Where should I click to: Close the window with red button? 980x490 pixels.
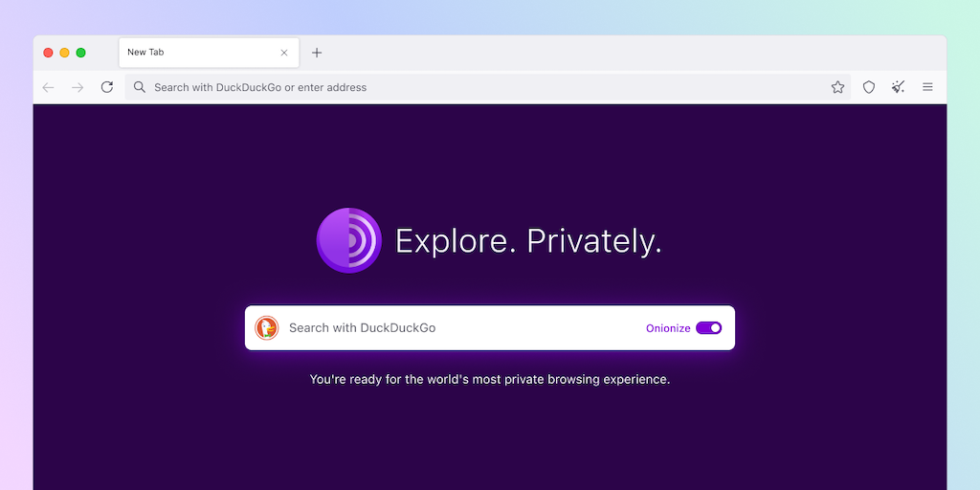pos(48,53)
